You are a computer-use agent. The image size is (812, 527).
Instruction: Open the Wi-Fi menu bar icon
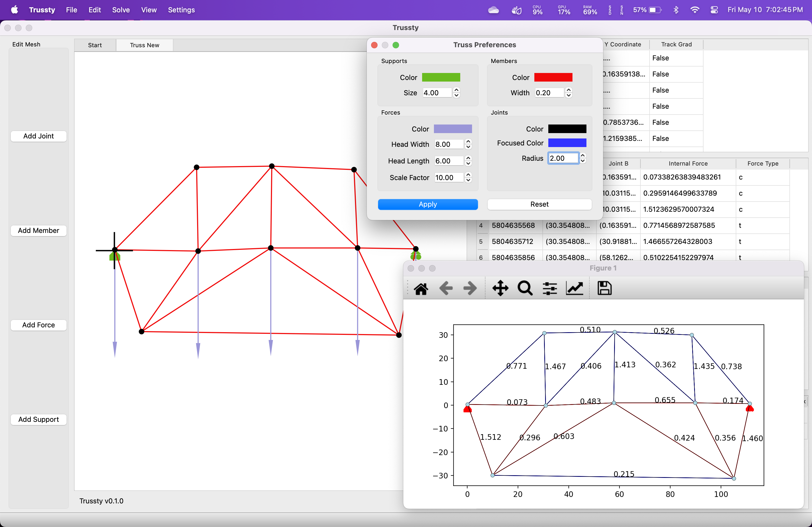click(x=695, y=10)
